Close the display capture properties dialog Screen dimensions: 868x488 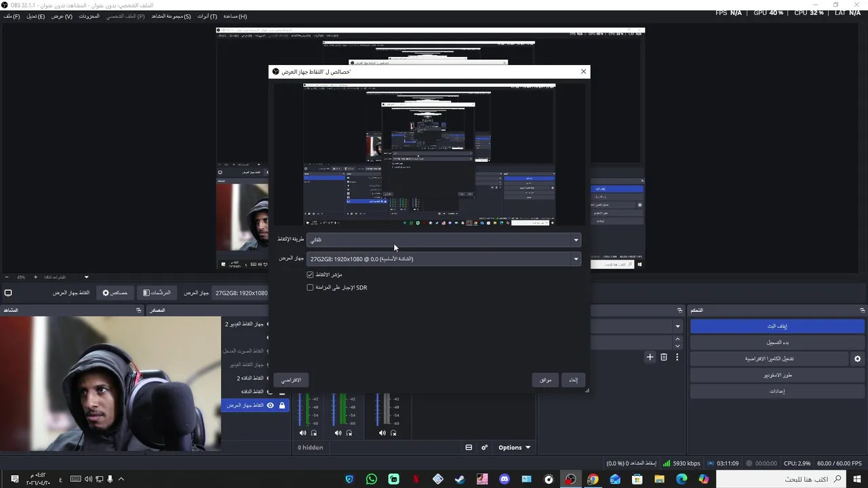(x=583, y=71)
